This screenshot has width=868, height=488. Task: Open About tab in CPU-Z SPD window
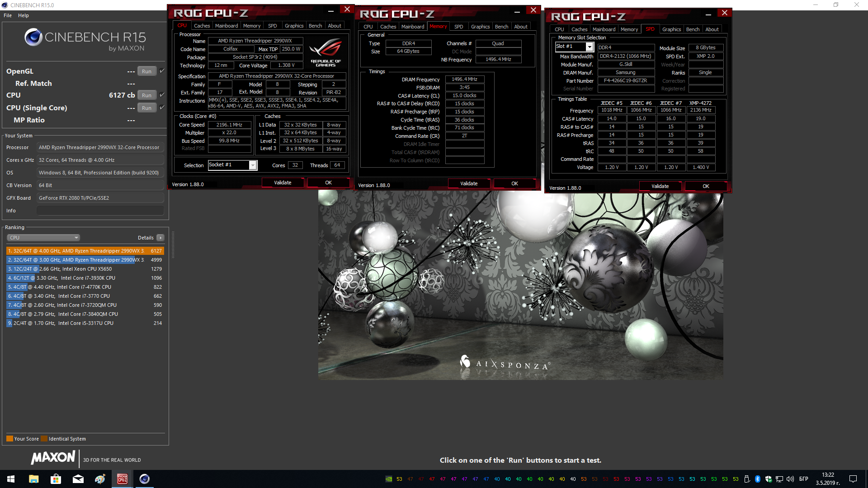pyautogui.click(x=712, y=29)
